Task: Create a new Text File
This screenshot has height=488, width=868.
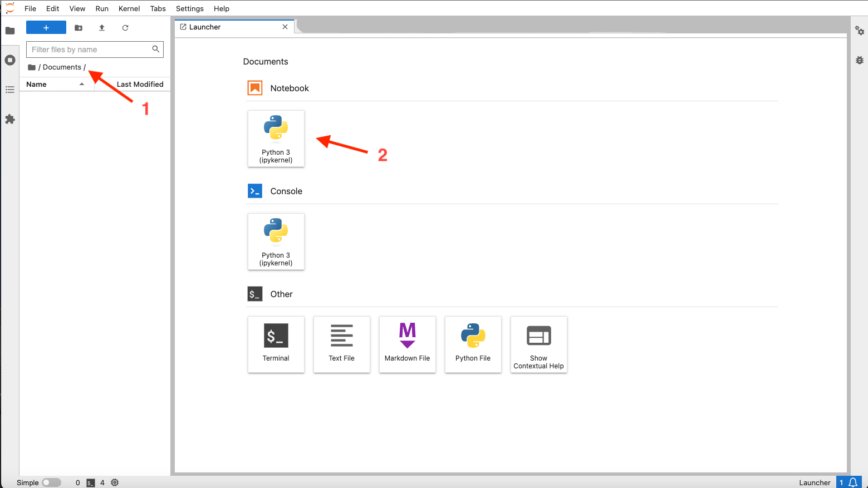Action: point(342,344)
